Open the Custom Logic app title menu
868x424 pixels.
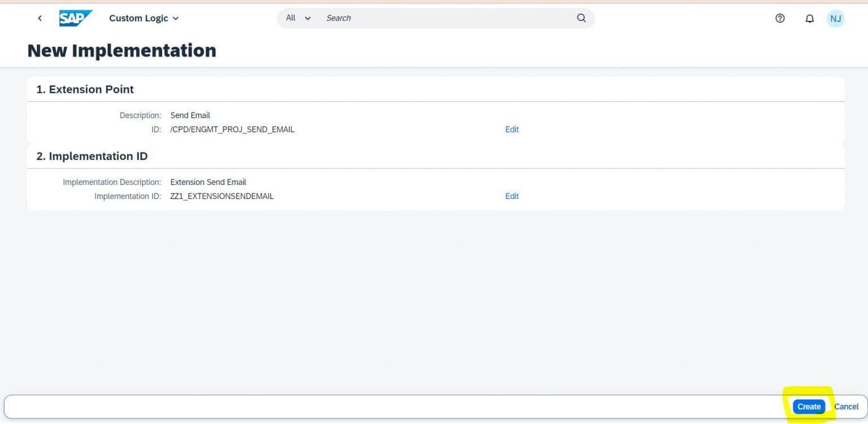pos(140,18)
